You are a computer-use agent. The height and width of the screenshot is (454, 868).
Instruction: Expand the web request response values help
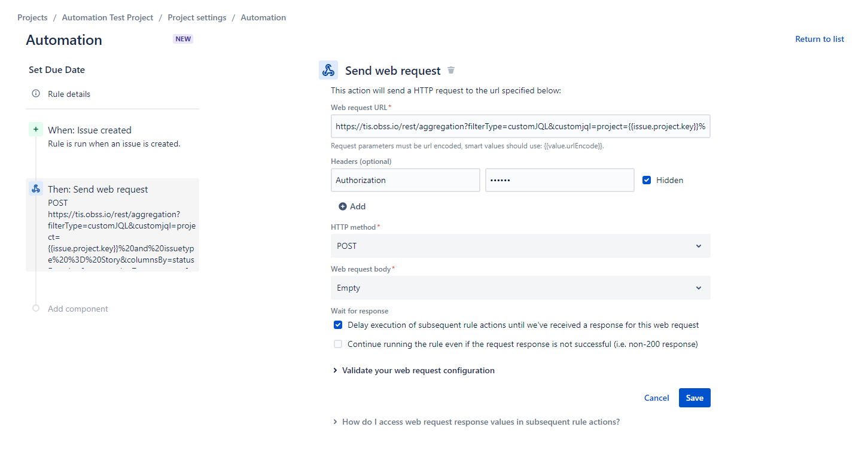coord(480,422)
